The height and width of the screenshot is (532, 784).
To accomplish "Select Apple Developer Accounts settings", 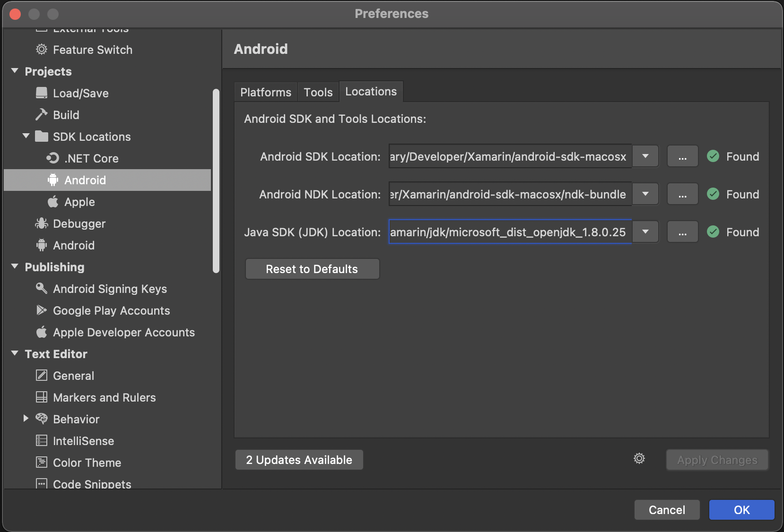I will 124,332.
